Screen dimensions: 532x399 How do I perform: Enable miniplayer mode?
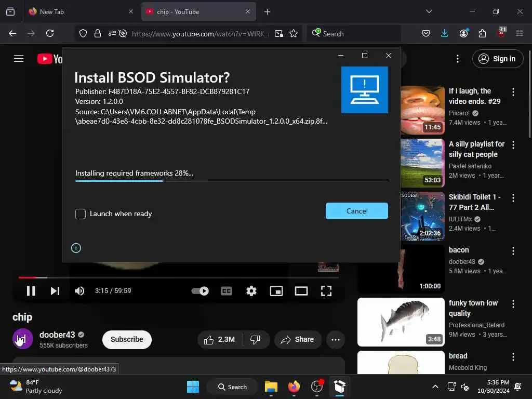276,291
